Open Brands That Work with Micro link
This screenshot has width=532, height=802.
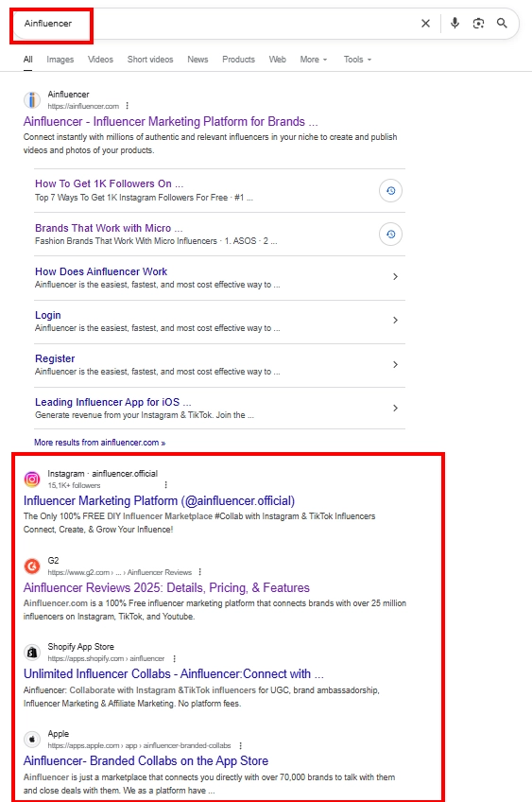tap(109, 228)
